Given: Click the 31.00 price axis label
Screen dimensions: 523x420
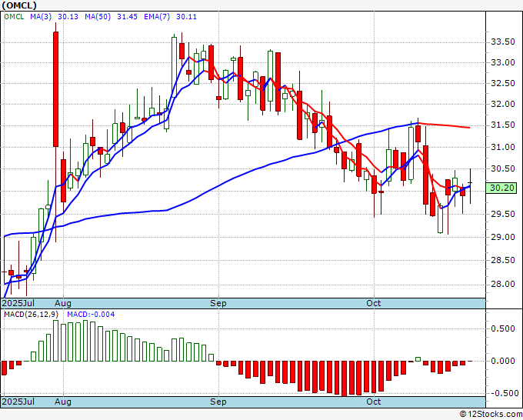Looking at the screenshot, I should click(x=503, y=147).
